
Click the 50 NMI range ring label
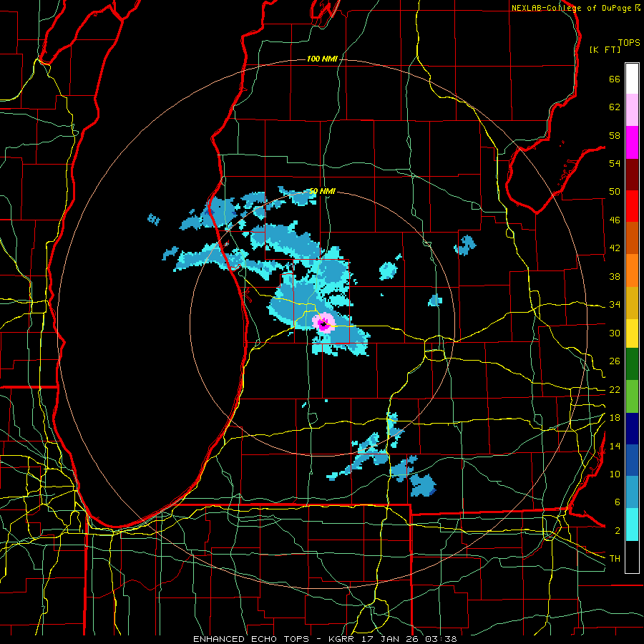pyautogui.click(x=322, y=191)
